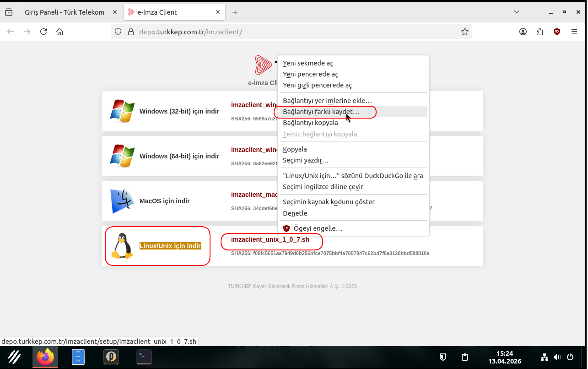Click 'MacOS için indir' link

tap(165, 201)
